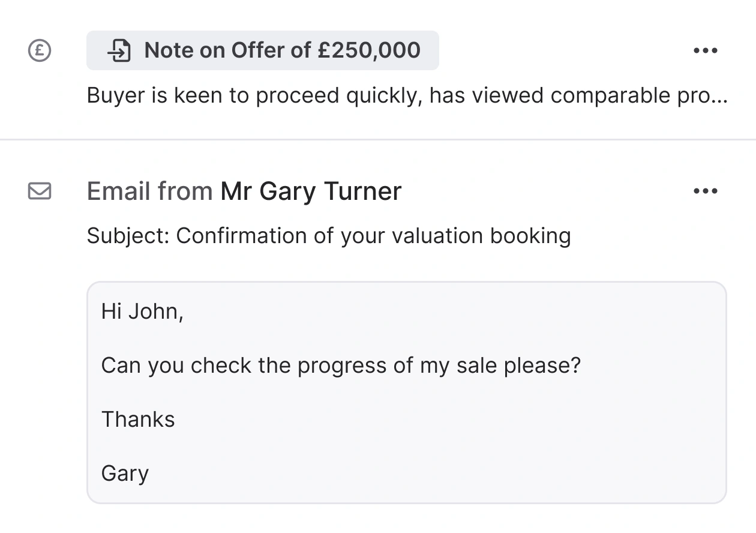Click the pound sign offer icon
Viewport: 756px width, 533px height.
[40, 50]
